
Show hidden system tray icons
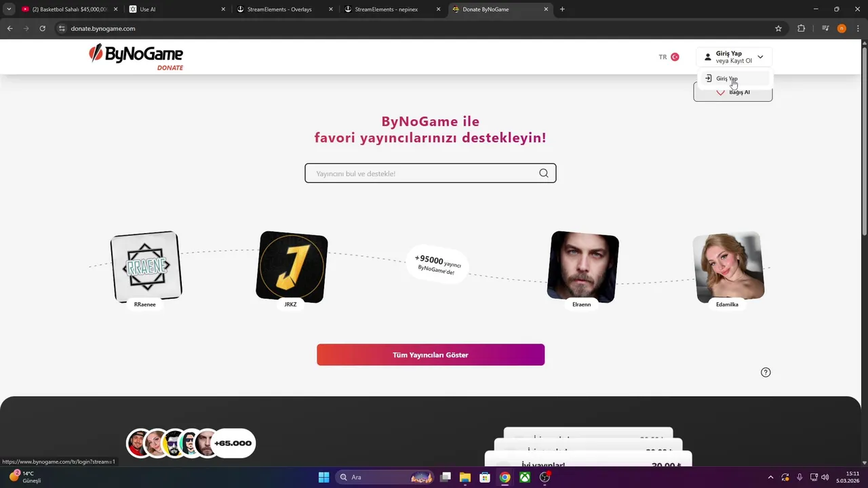(770, 477)
